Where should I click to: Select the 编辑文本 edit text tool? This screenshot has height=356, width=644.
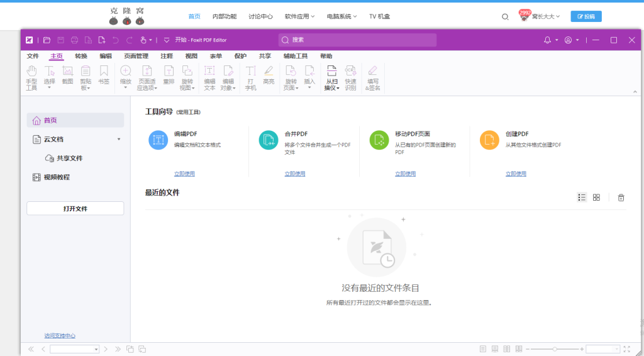[209, 78]
